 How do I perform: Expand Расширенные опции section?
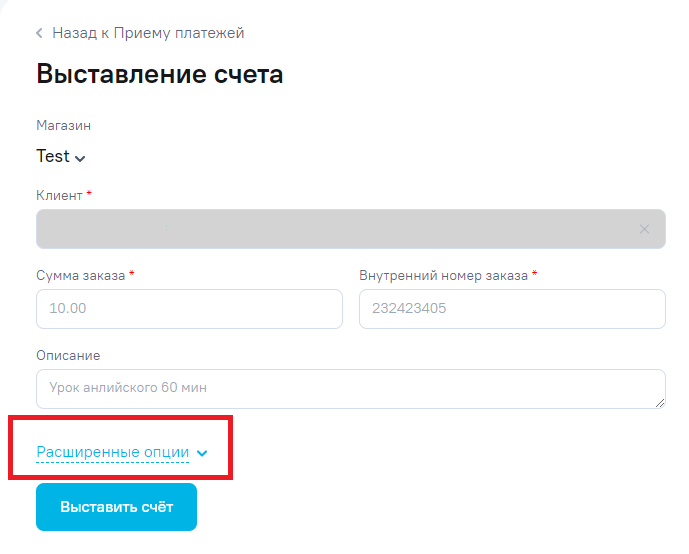112,452
